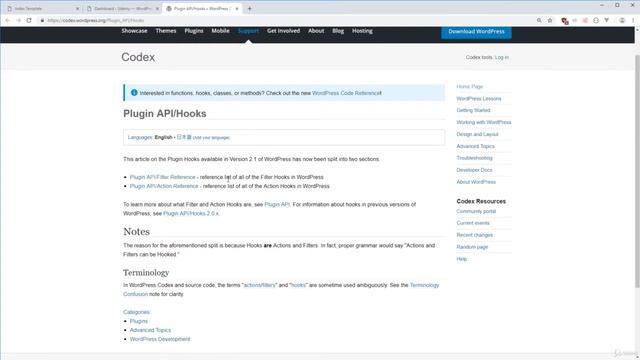Open Design and Layout in sidebar
The width and height of the screenshot is (640, 360).
click(477, 134)
